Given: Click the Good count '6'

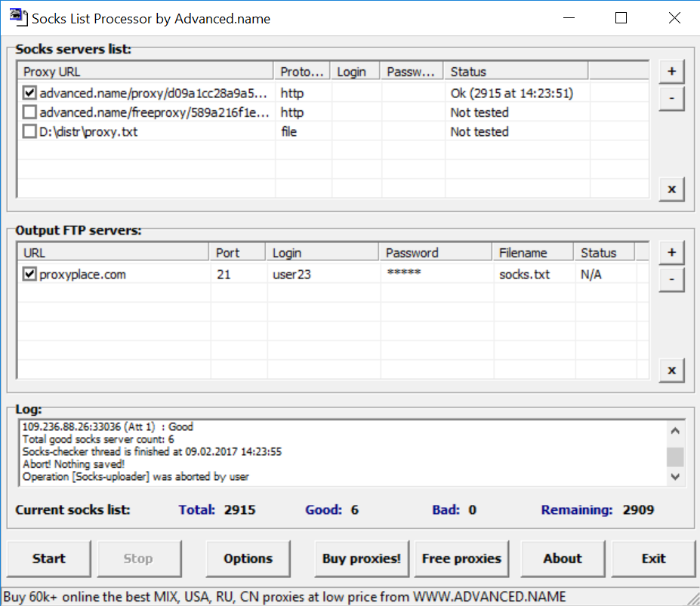Looking at the screenshot, I should pyautogui.click(x=354, y=510).
